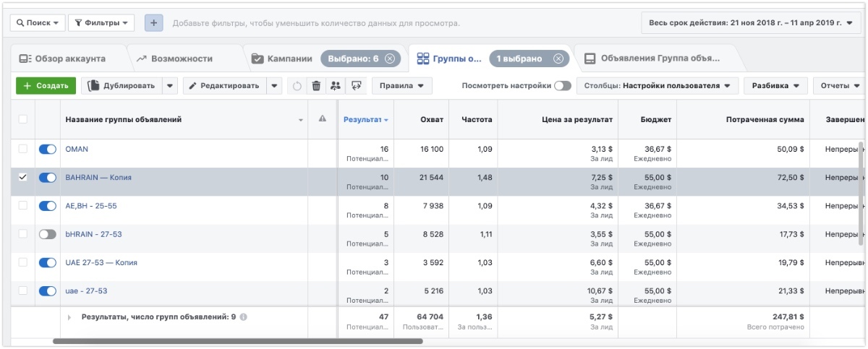Open the Разбивка dropdown
This screenshot has width=868, height=349.
click(775, 86)
